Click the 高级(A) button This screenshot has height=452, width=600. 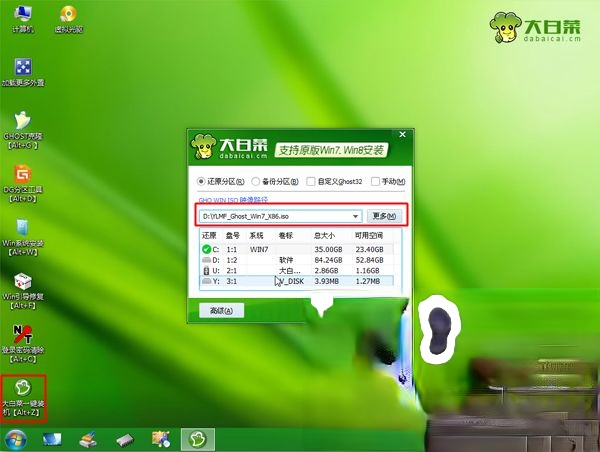point(222,310)
